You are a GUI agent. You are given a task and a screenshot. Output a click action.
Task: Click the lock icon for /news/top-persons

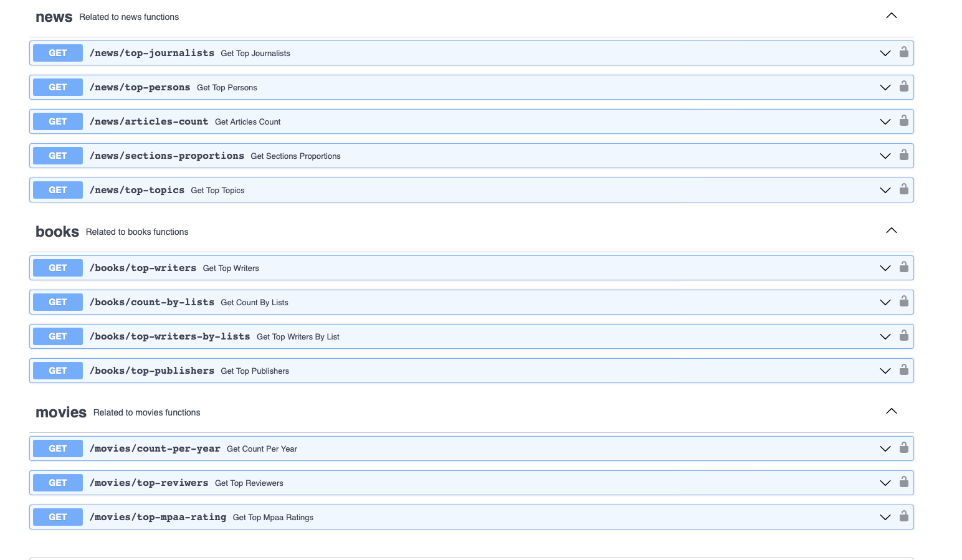point(903,87)
